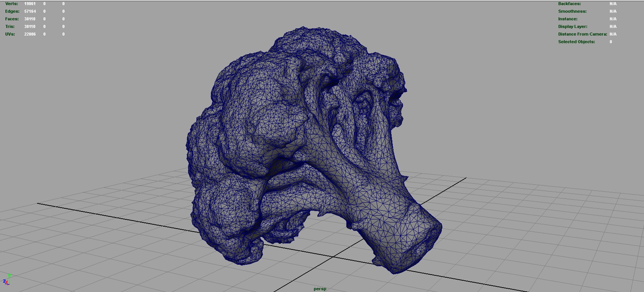Click the 'Tris:' heads-up label
Screen dimensions: 644x292
click(x=10, y=27)
